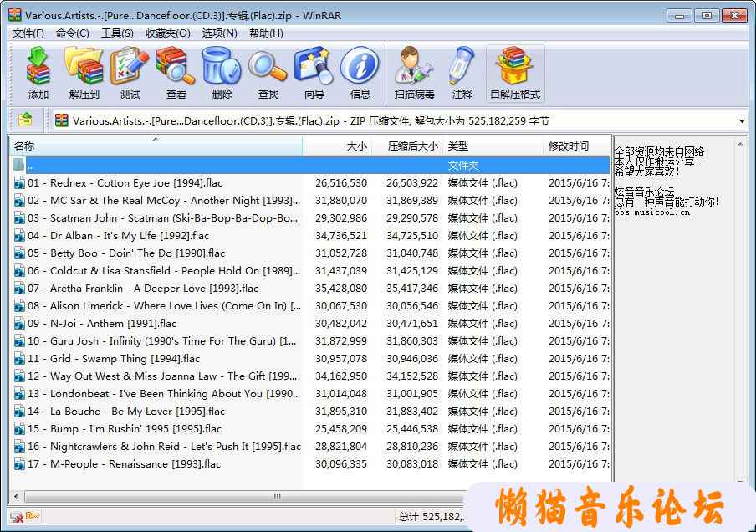This screenshot has height=532, width=756.
Task: Sort by the 修改时间 column header
Action: tap(577, 146)
